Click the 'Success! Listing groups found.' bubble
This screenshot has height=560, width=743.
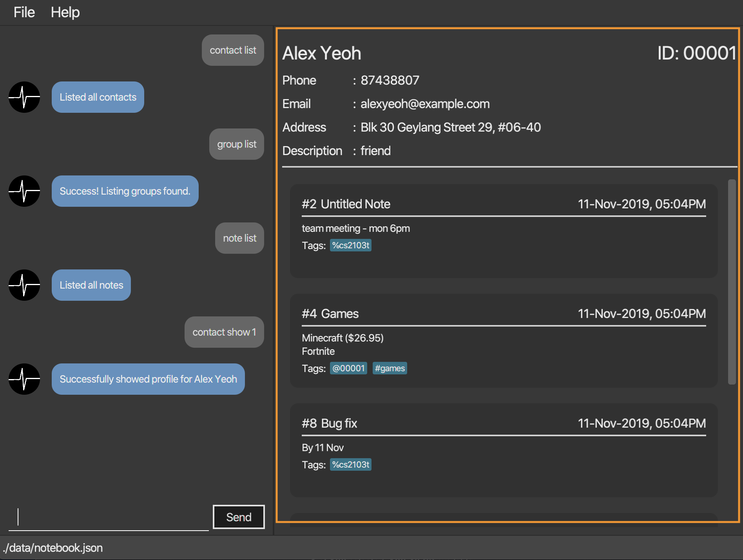click(x=125, y=191)
